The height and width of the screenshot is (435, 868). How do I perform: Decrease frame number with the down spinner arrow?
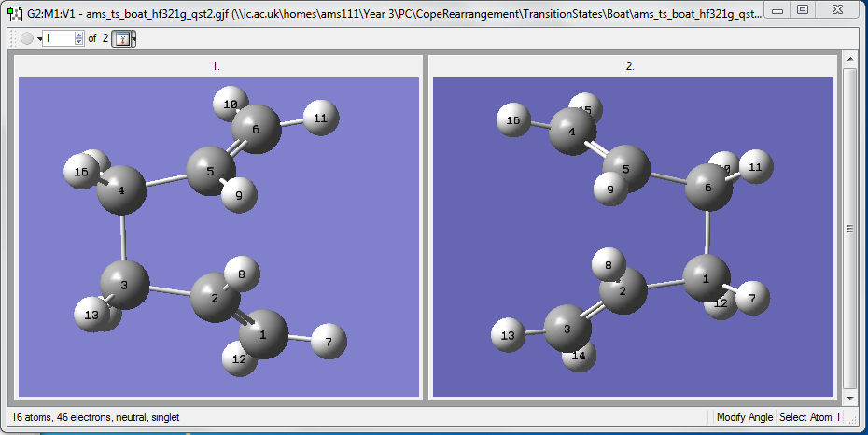pos(78,42)
